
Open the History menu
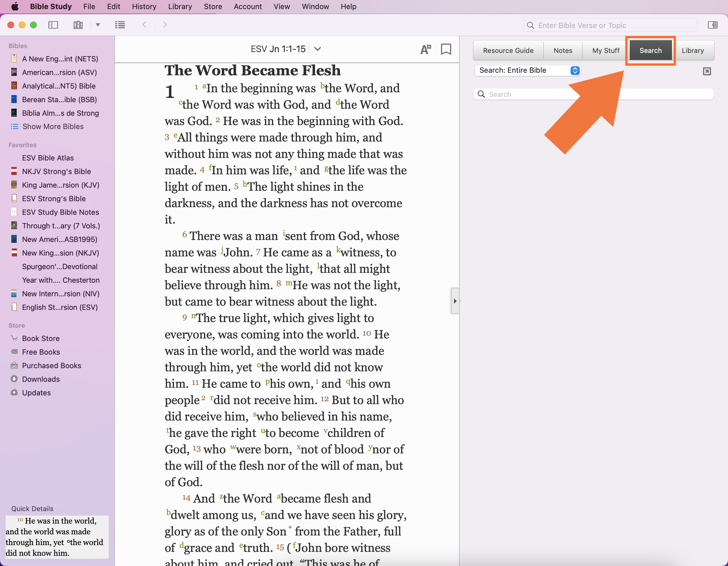tap(144, 6)
